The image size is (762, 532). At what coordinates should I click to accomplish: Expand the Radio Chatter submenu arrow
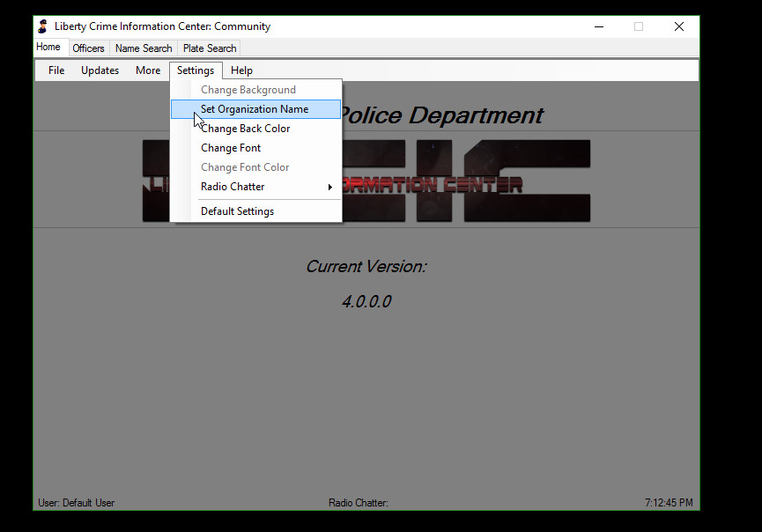[x=330, y=187]
